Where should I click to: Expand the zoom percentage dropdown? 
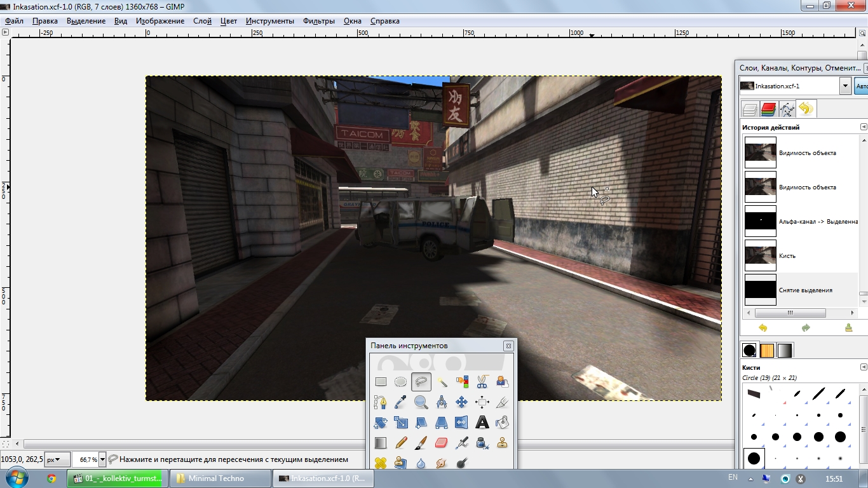pyautogui.click(x=102, y=459)
